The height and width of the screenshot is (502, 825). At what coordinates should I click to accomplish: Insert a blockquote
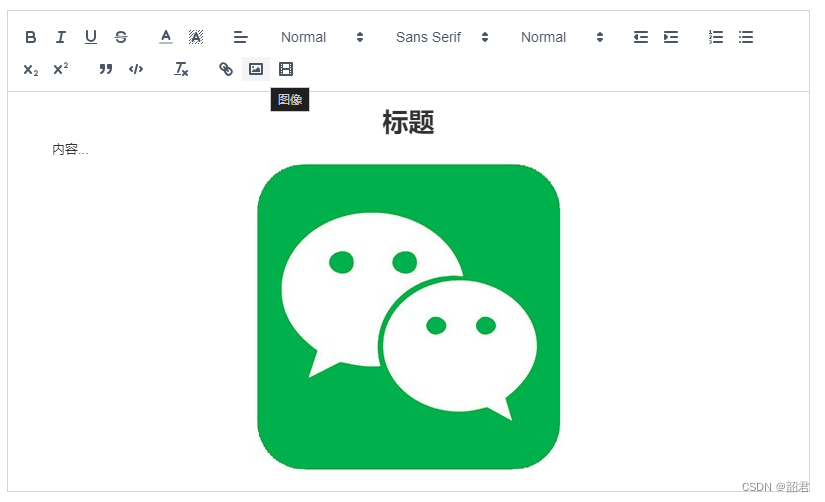[106, 69]
